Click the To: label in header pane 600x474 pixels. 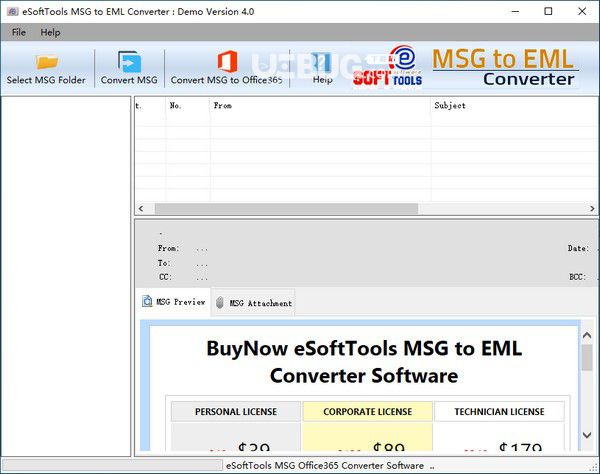tap(164, 263)
